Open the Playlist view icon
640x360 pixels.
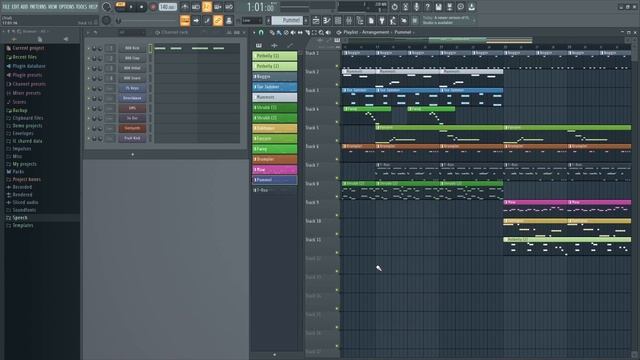(316, 20)
